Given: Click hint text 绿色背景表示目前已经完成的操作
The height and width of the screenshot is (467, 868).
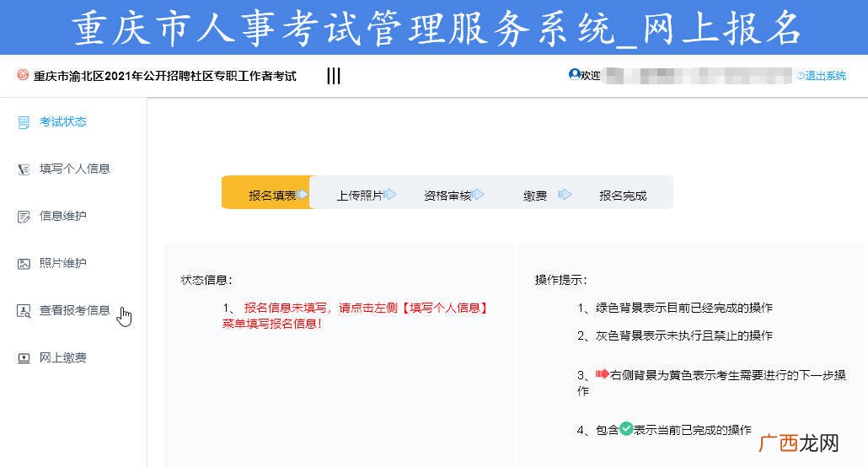Looking at the screenshot, I should click(684, 308).
